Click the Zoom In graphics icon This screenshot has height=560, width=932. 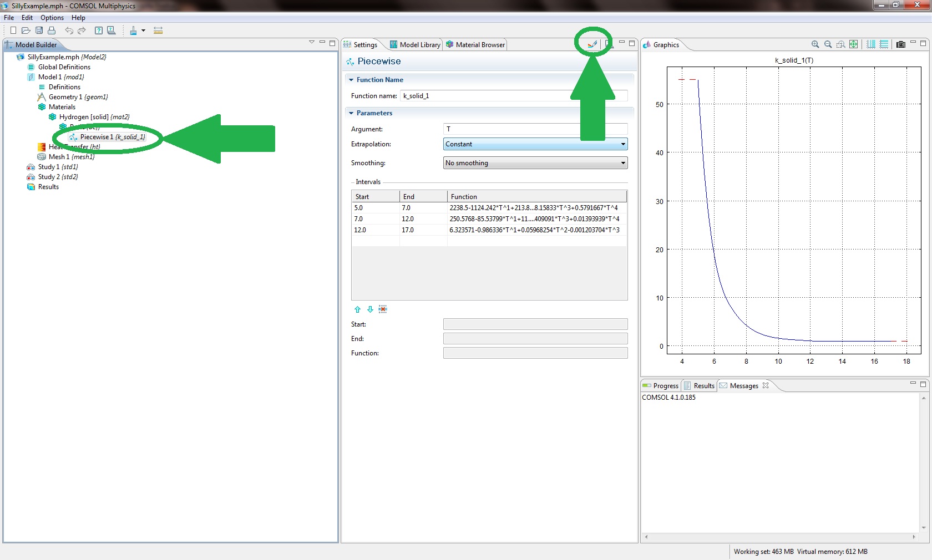coord(815,44)
